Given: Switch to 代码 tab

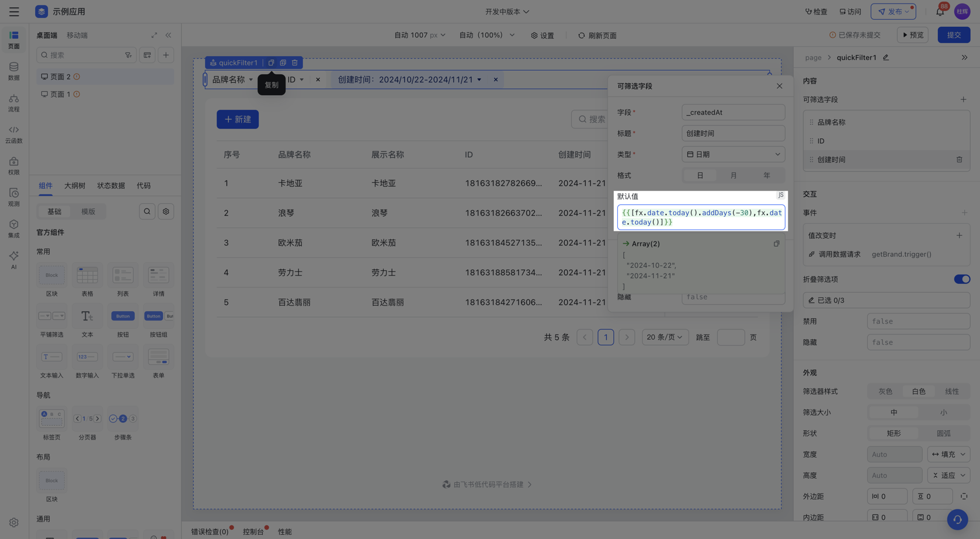Looking at the screenshot, I should click(144, 186).
